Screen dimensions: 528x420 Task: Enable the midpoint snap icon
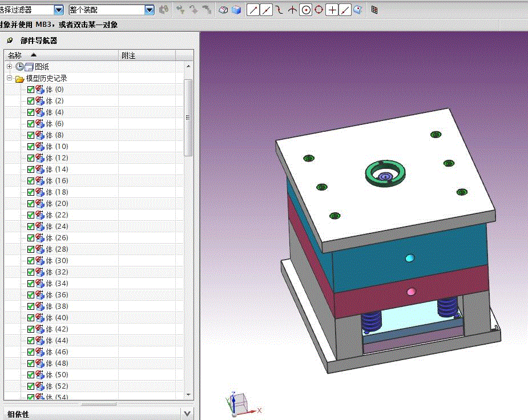[x=266, y=10]
